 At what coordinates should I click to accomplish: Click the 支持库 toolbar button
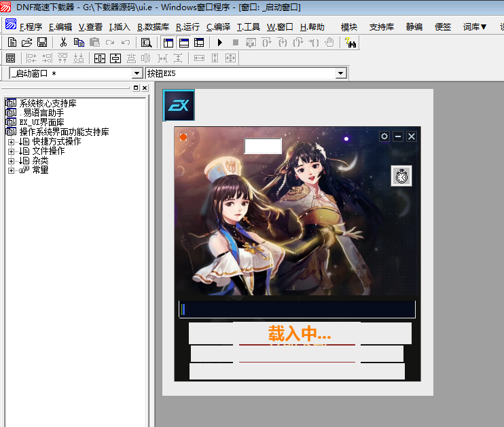click(x=382, y=27)
